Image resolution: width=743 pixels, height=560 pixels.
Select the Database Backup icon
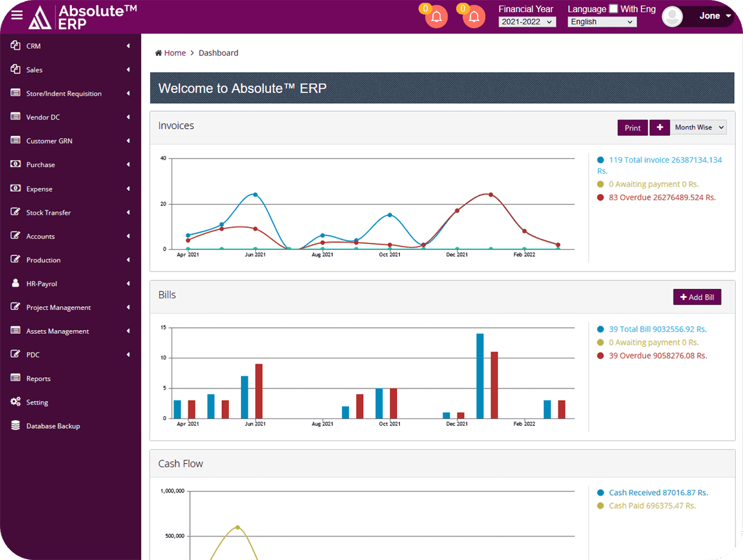tap(15, 425)
